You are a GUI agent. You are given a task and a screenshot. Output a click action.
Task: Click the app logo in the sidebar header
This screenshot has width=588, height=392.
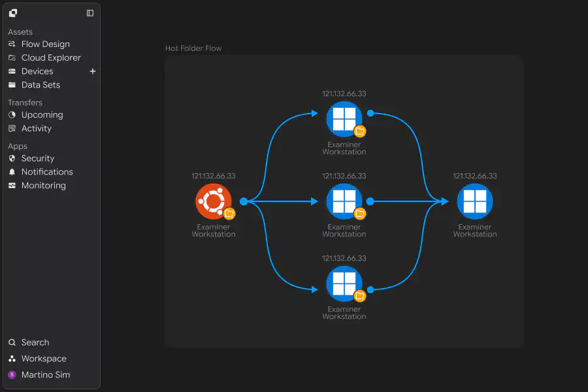click(x=13, y=13)
